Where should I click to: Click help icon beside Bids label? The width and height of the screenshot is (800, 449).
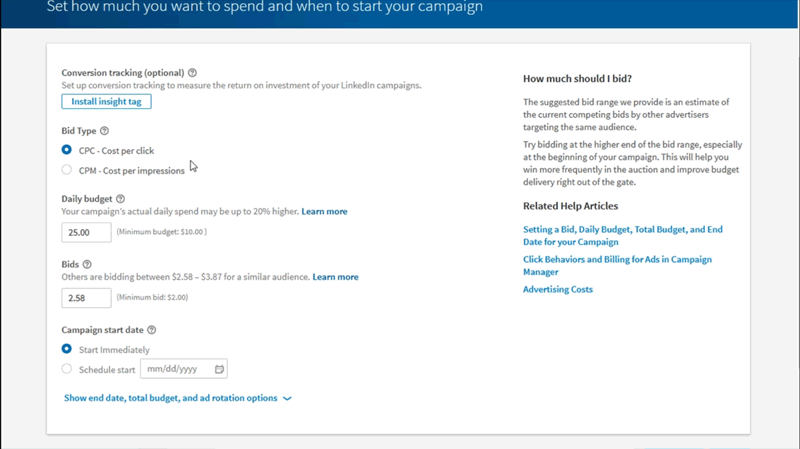pyautogui.click(x=87, y=264)
